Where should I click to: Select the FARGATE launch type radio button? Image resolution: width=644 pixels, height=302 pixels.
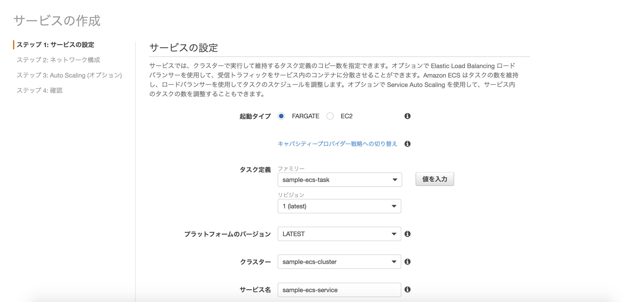click(282, 116)
